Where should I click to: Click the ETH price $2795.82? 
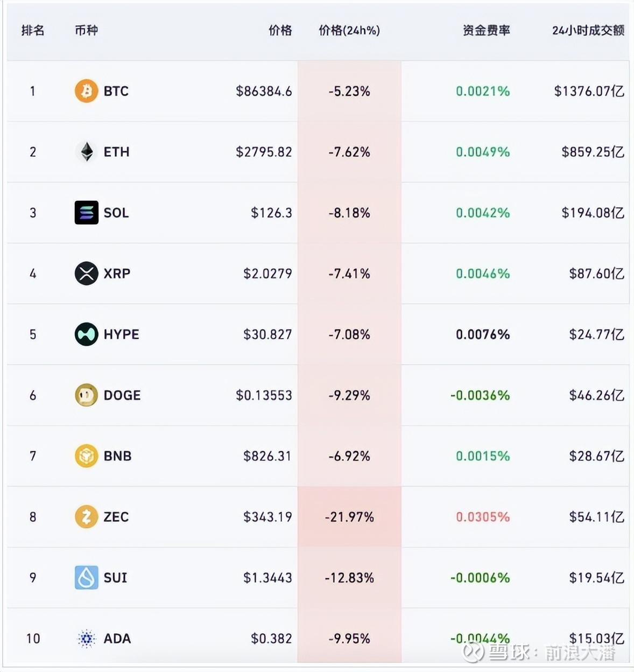264,152
